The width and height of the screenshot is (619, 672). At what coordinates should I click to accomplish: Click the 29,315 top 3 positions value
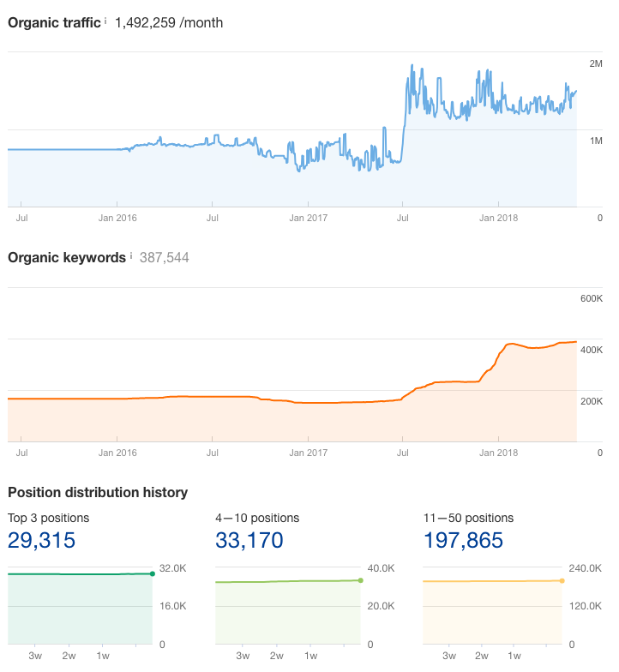pyautogui.click(x=41, y=540)
